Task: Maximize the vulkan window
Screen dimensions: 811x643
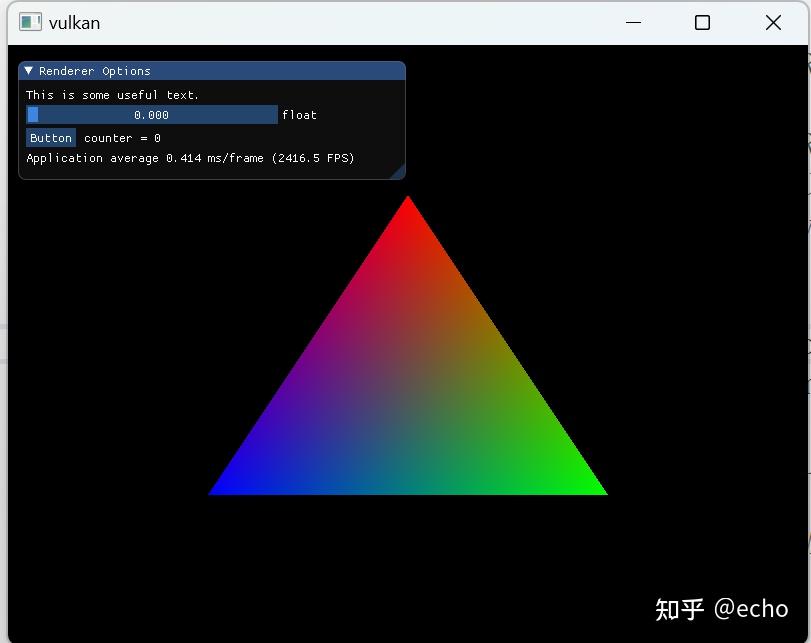Action: pyautogui.click(x=701, y=22)
